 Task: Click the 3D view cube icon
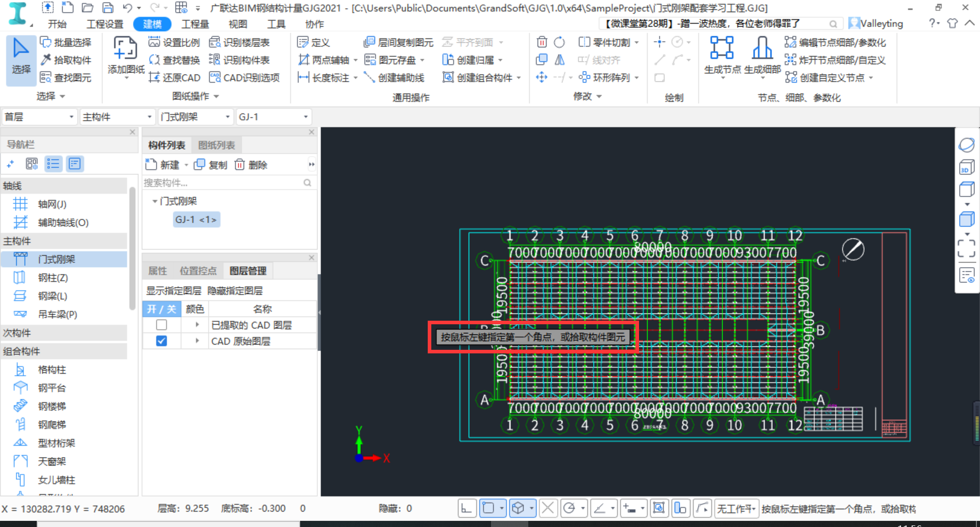point(967,167)
